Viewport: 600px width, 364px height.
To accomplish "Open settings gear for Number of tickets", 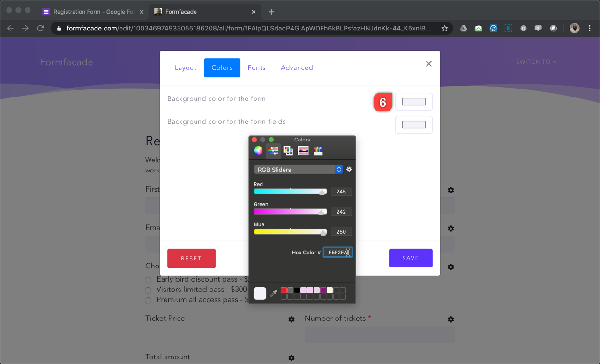I will coord(450,319).
